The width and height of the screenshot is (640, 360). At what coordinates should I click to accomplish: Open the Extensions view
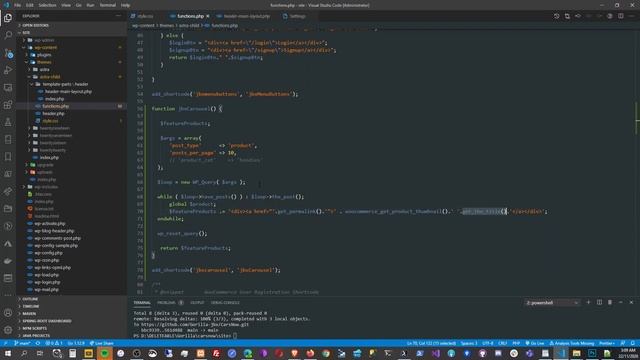point(8,105)
